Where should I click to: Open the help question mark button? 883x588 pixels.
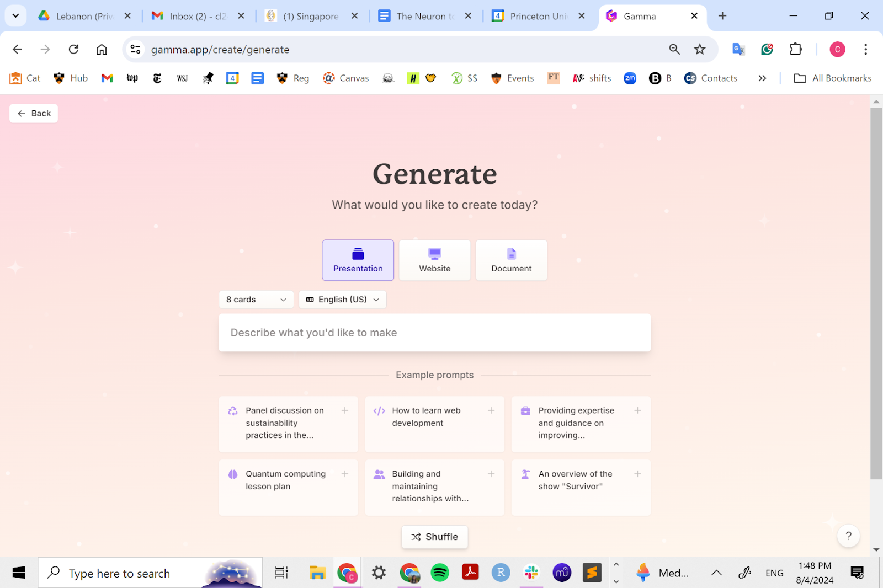(848, 536)
